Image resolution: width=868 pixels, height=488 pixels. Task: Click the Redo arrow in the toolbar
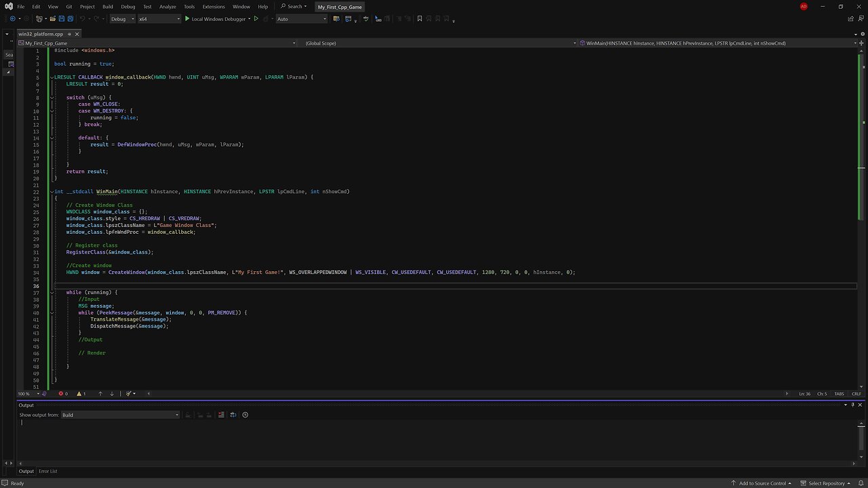(98, 19)
